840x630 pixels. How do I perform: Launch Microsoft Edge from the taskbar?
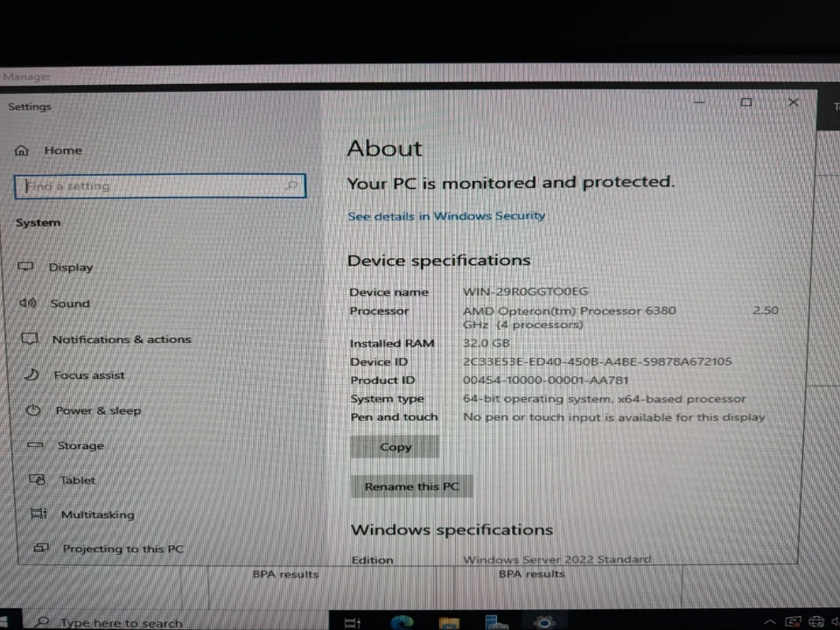[x=401, y=621]
